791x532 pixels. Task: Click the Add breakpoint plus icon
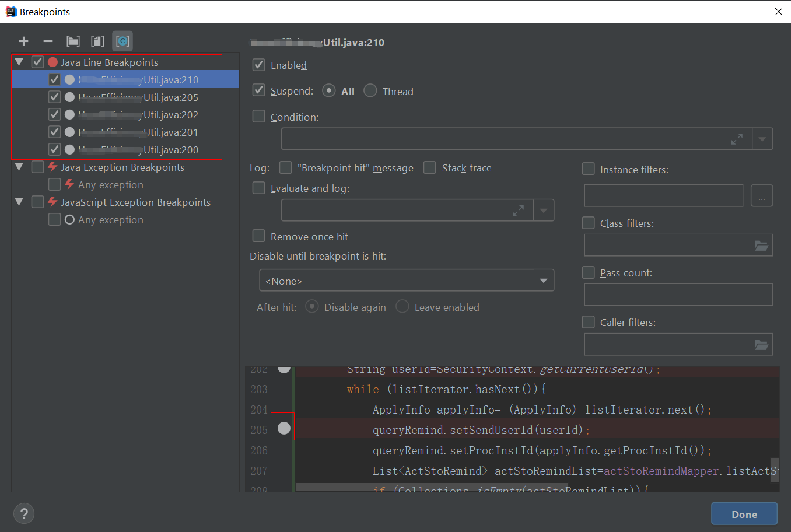pyautogui.click(x=23, y=41)
